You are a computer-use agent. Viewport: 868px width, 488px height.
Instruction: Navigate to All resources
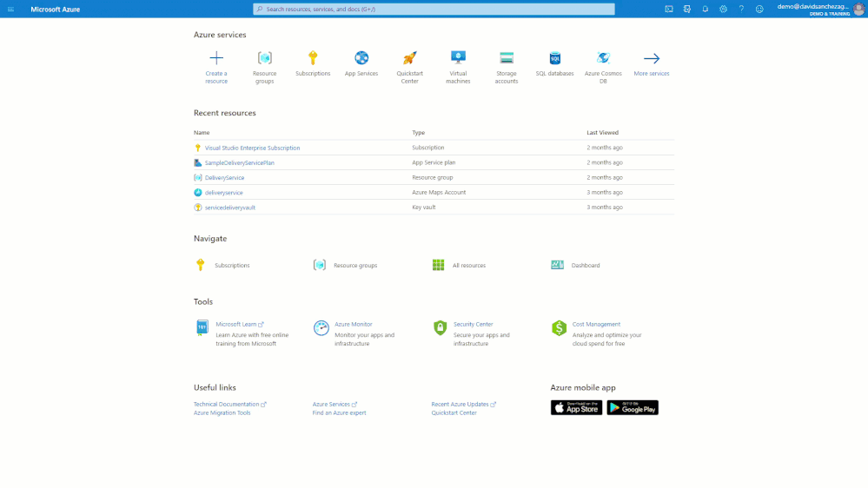(x=468, y=265)
